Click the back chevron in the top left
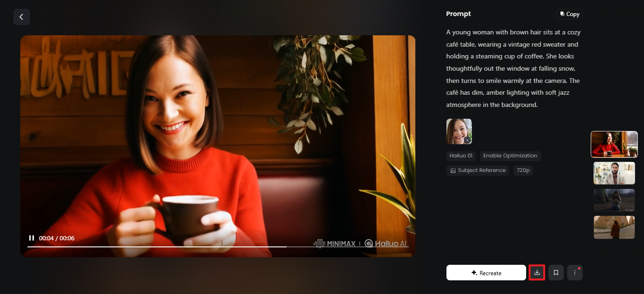This screenshot has height=294, width=644. pos(21,16)
